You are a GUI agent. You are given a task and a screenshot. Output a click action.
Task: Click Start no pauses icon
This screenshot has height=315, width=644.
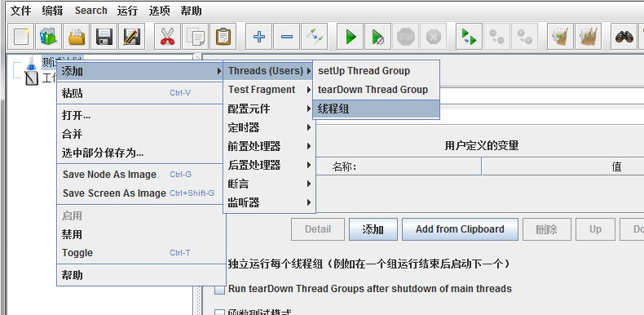tap(377, 37)
